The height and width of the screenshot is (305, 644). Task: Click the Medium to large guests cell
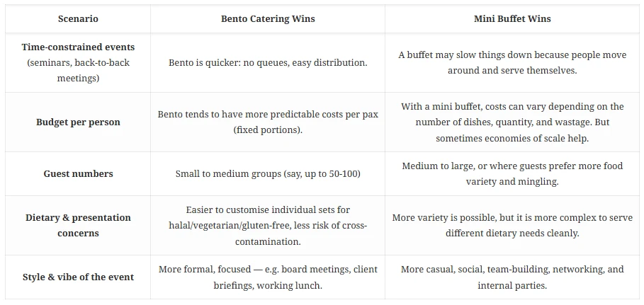coord(512,173)
